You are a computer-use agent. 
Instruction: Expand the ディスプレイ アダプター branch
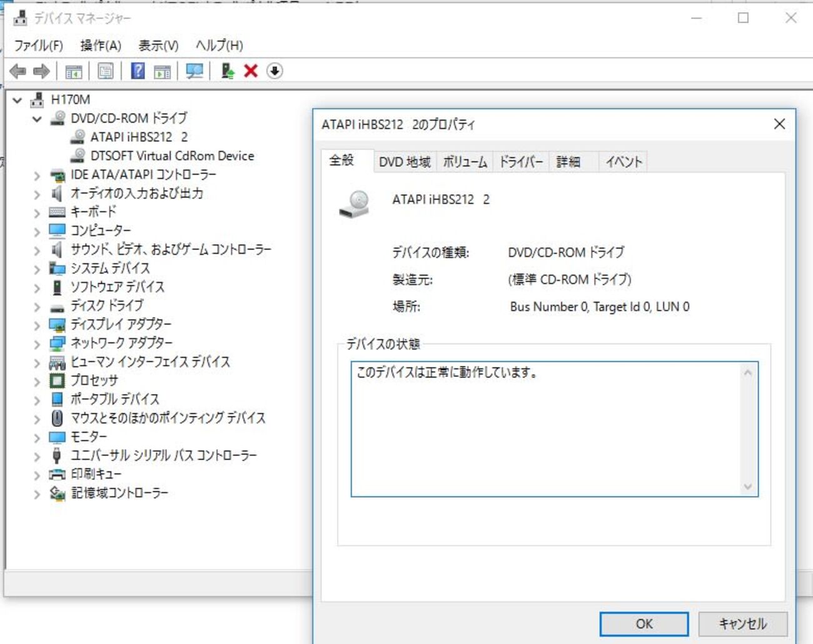(x=37, y=326)
